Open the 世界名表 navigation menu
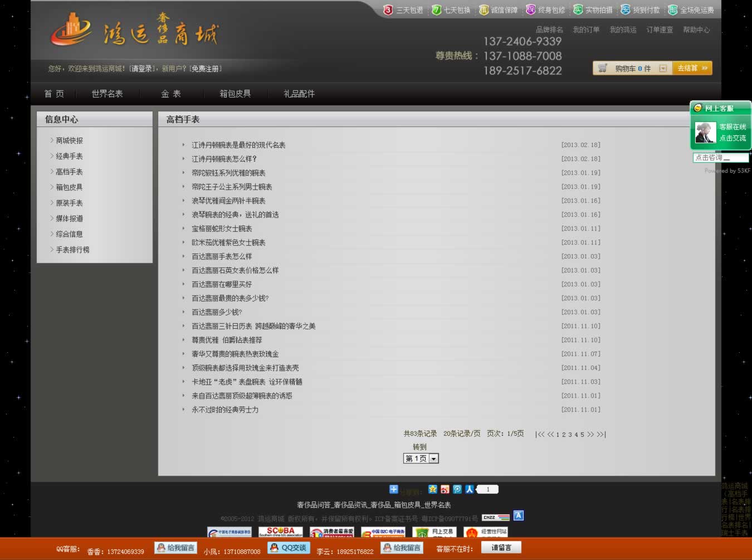 click(107, 94)
